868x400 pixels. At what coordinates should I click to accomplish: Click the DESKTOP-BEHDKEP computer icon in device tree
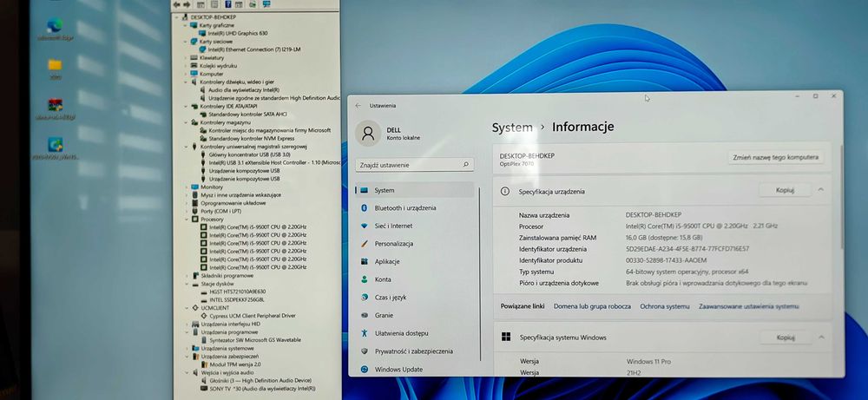186,17
